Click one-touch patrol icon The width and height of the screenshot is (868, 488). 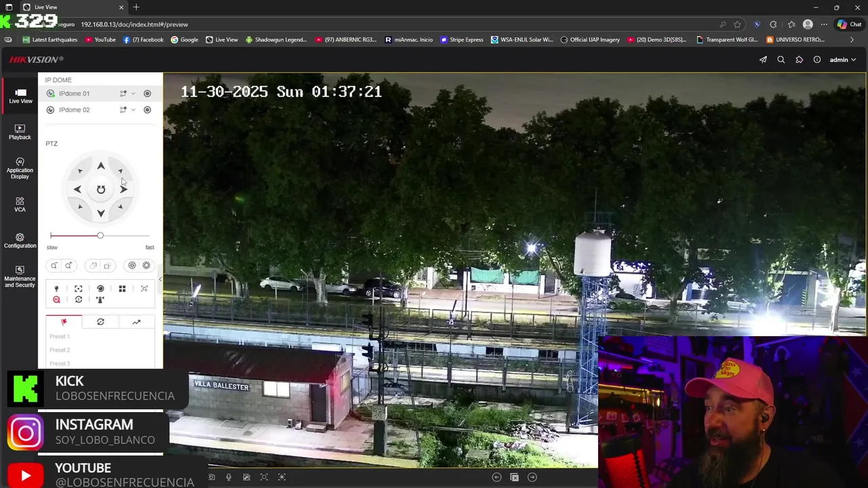(x=78, y=300)
